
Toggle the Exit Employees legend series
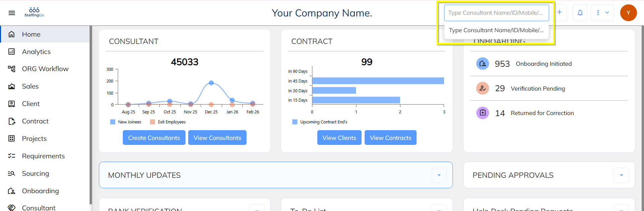168,122
